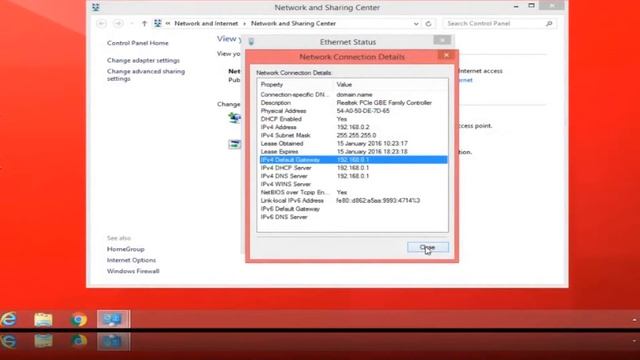This screenshot has height=360, width=640.
Task: Expand the address bar history dropdown
Action: coord(416,24)
